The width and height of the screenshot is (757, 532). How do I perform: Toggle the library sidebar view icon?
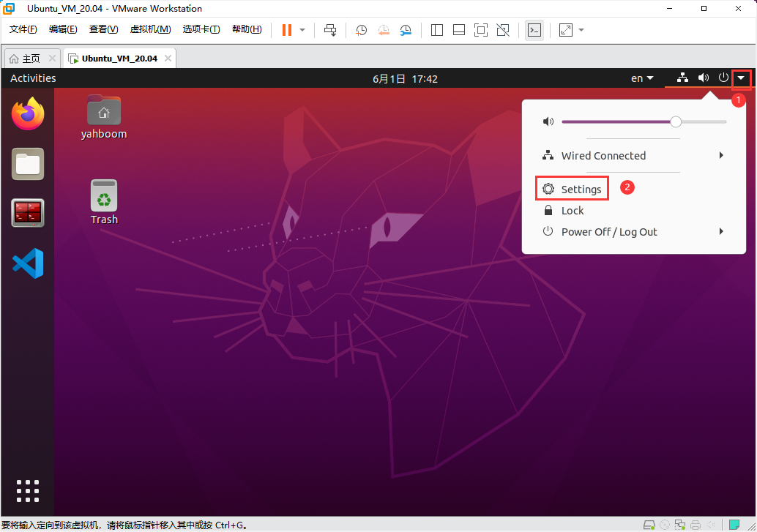[x=437, y=30]
